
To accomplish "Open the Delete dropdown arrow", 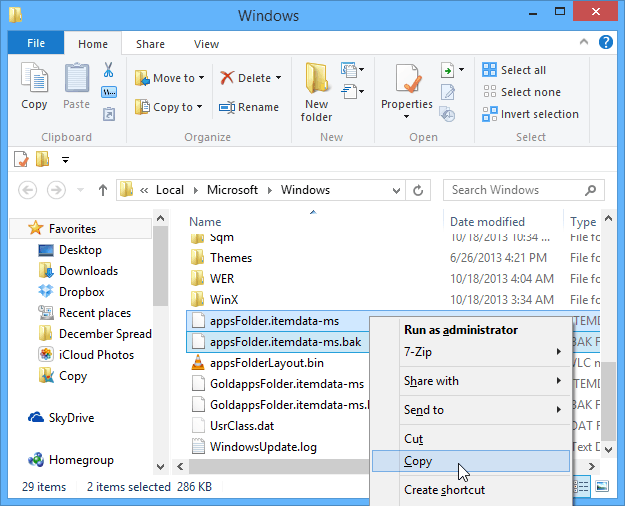I will tap(278, 78).
